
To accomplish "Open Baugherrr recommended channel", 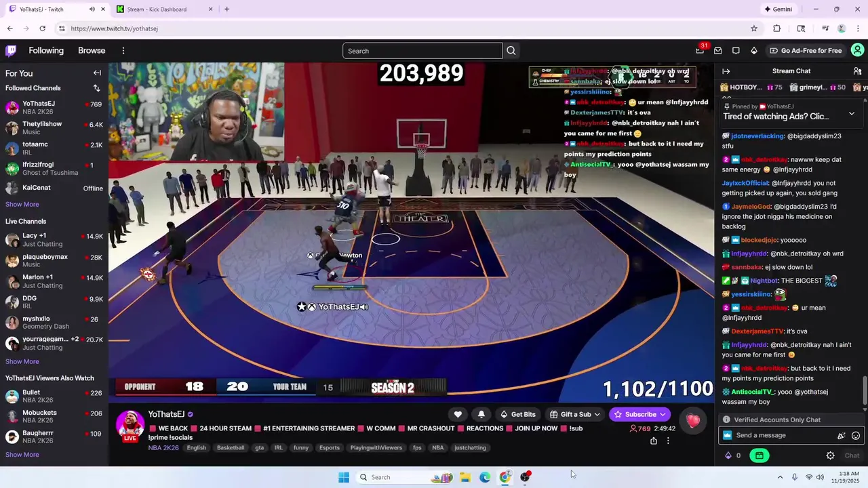I will click(54, 436).
